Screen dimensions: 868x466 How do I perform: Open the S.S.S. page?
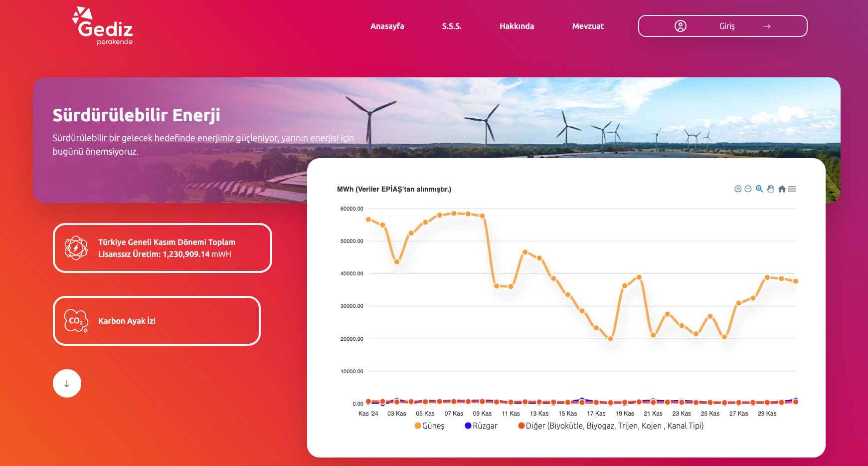tap(452, 26)
